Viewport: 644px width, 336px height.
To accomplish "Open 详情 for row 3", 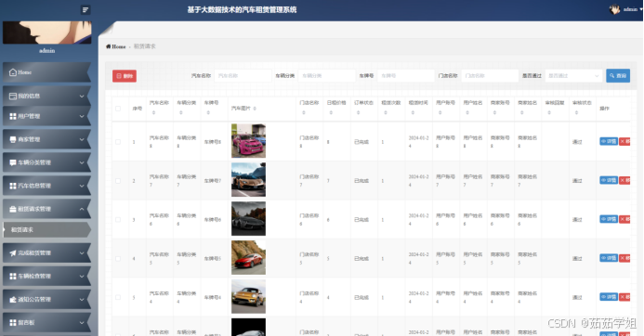I will coord(609,219).
